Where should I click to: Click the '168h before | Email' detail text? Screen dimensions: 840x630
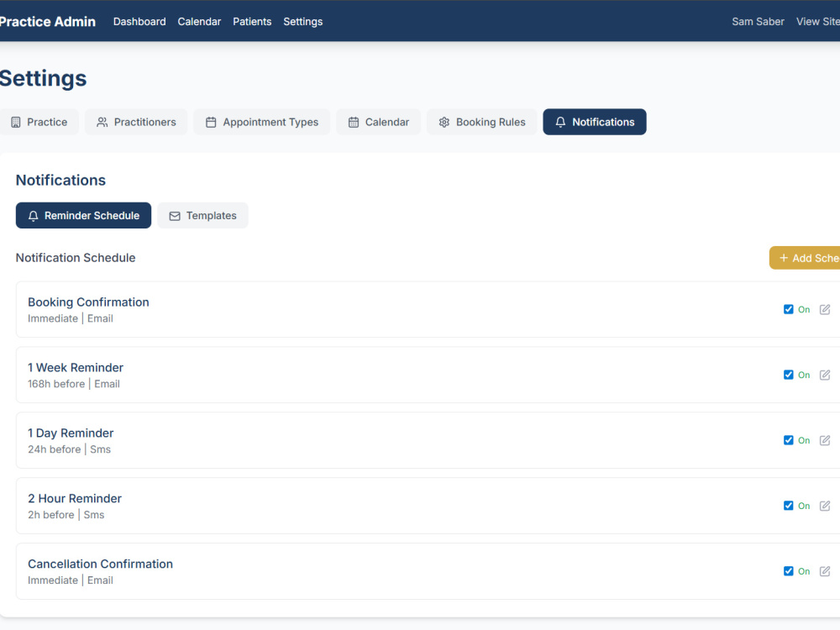click(74, 384)
